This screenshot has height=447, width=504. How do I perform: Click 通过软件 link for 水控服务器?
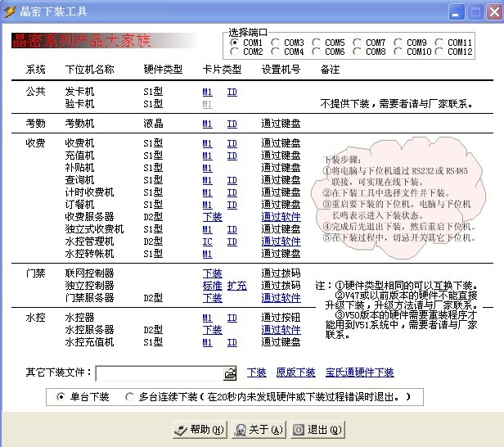[x=281, y=330]
